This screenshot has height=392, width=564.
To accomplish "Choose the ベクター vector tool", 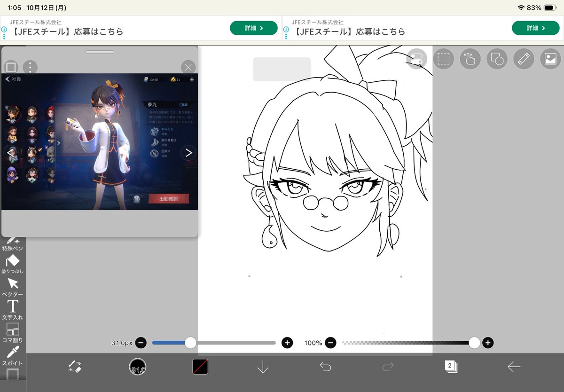I will pos(13,287).
